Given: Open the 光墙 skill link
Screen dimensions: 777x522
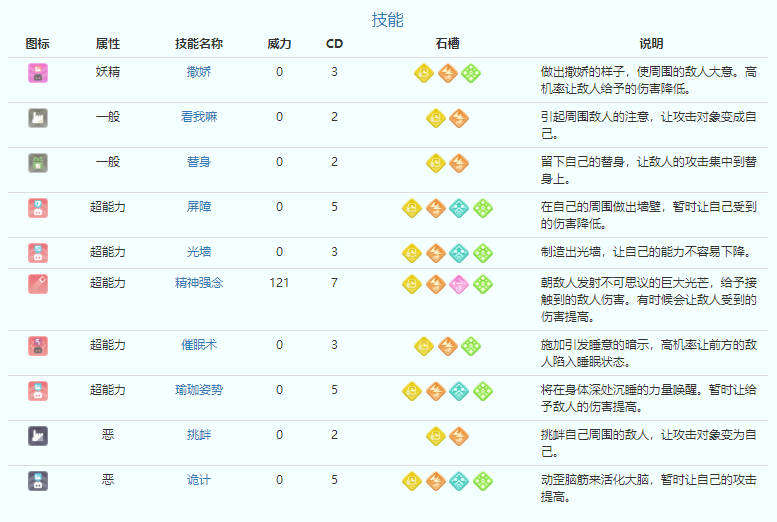Looking at the screenshot, I should 199,252.
